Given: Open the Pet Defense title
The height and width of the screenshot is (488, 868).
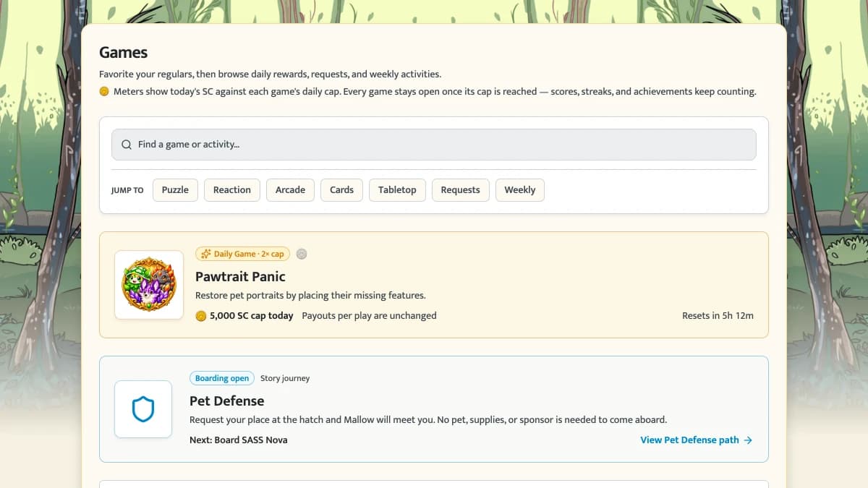Looking at the screenshot, I should [226, 401].
